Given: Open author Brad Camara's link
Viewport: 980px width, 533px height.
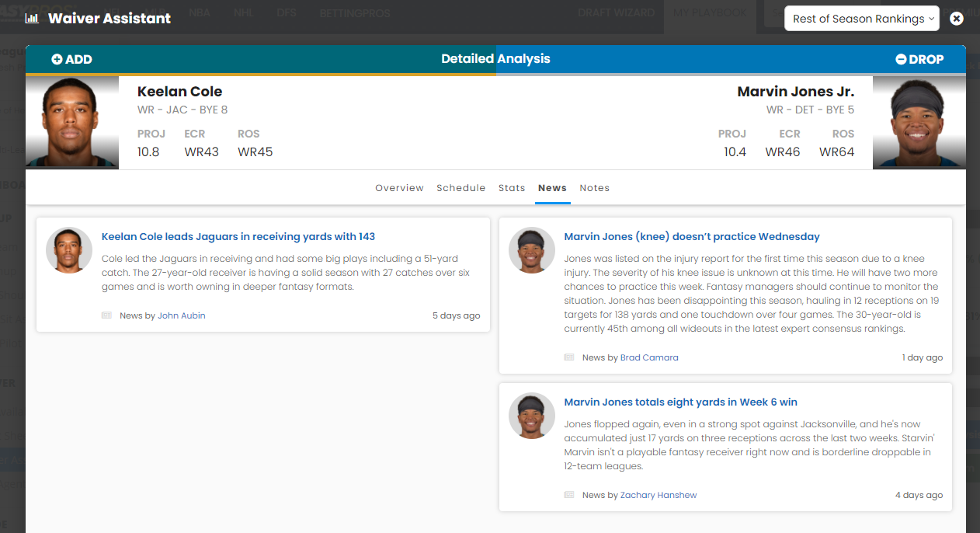Looking at the screenshot, I should pyautogui.click(x=649, y=357).
